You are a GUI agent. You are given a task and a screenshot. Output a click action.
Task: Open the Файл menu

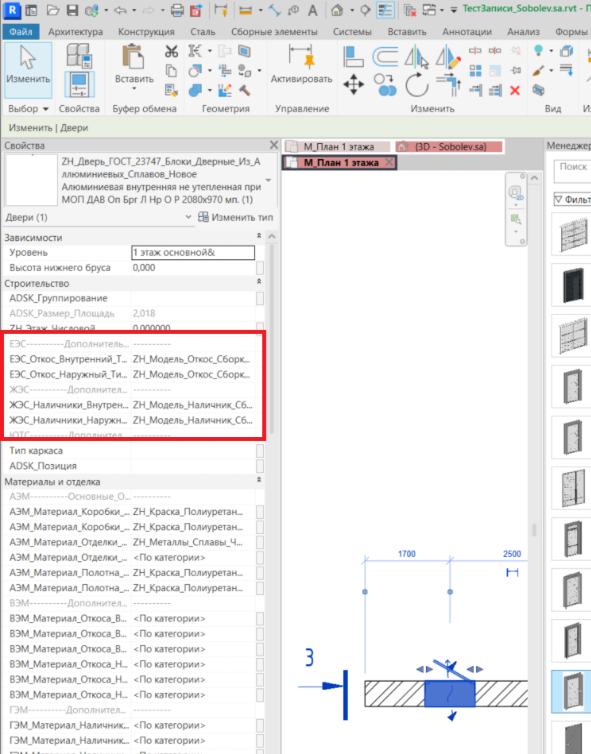click(x=21, y=32)
